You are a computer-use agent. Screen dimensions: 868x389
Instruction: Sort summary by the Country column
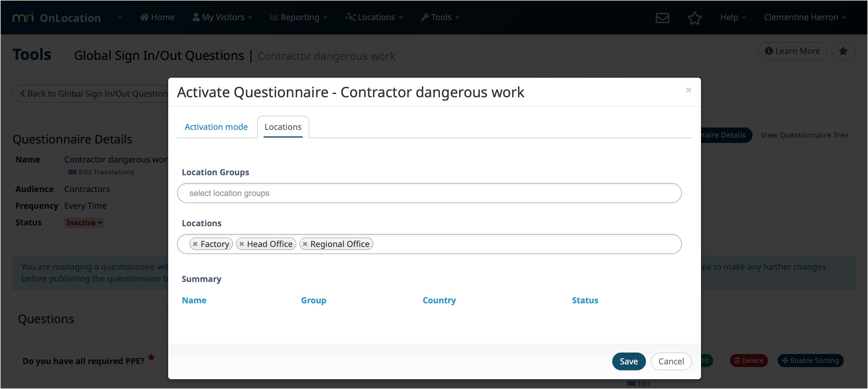click(x=439, y=300)
